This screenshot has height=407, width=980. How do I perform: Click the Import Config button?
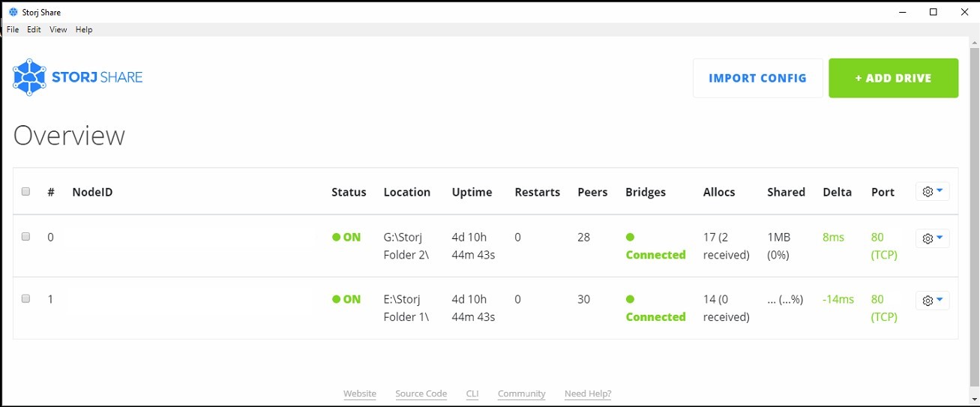757,78
